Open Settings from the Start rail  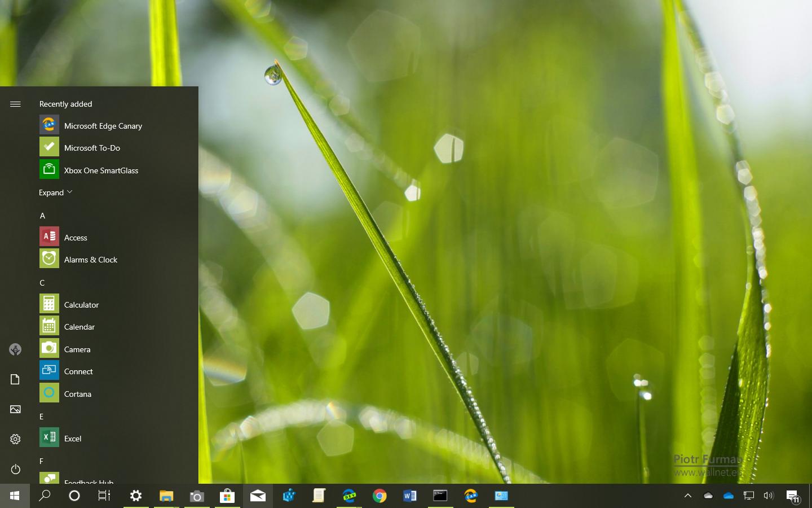pyautogui.click(x=15, y=439)
